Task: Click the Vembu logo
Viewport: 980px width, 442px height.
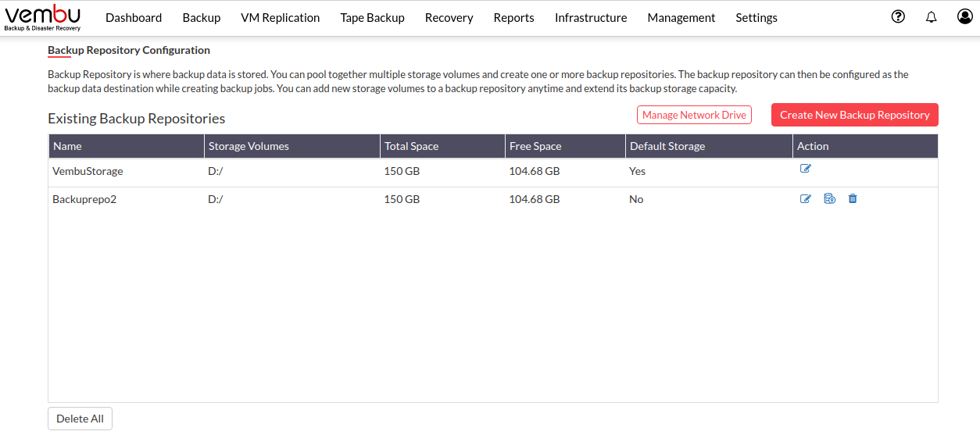Action: [x=43, y=17]
